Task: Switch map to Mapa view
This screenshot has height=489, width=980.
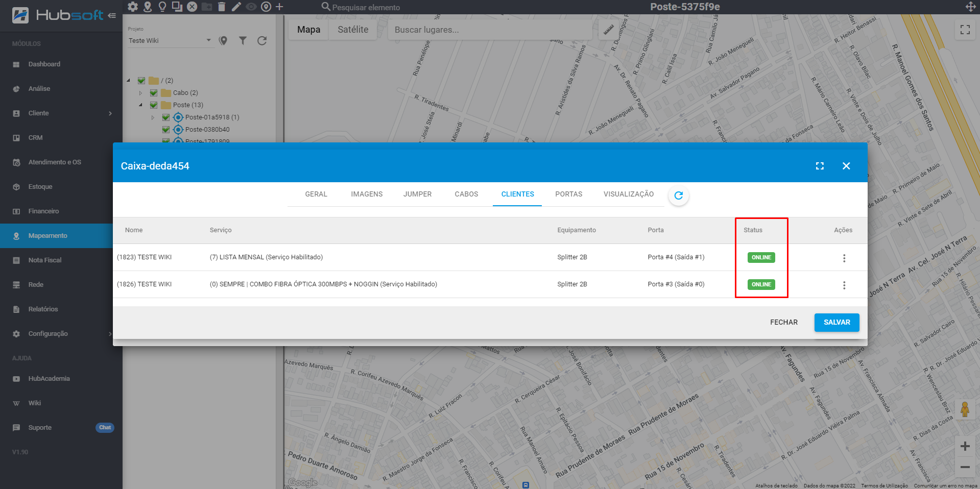Action: pos(309,30)
